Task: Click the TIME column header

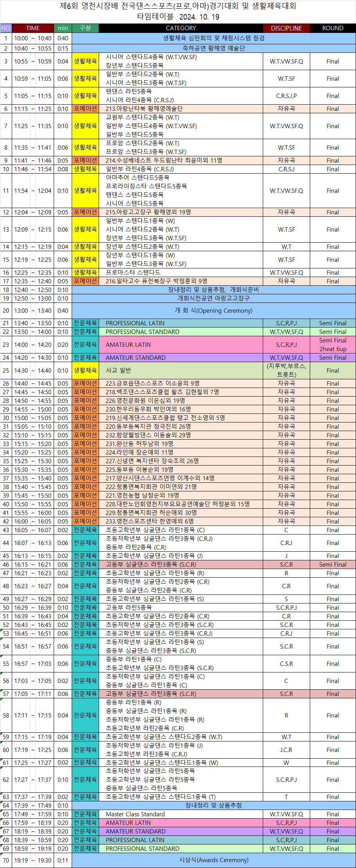Action: (33, 28)
